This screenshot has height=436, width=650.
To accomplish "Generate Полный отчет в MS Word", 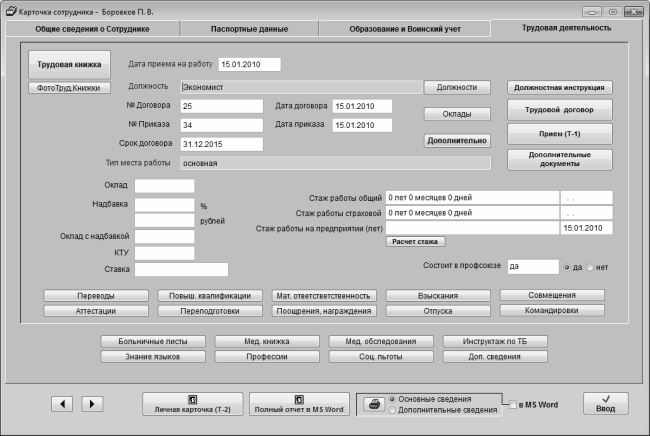I will [x=300, y=404].
